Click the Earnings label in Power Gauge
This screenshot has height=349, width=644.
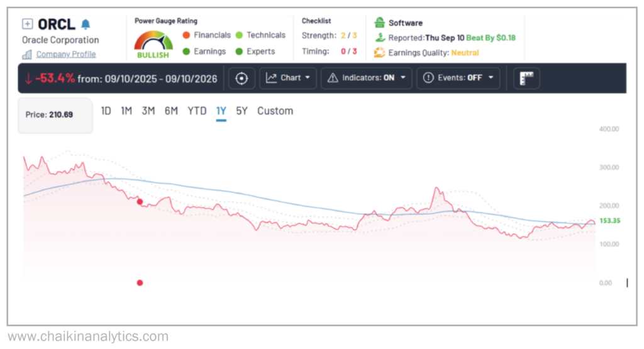coord(209,52)
